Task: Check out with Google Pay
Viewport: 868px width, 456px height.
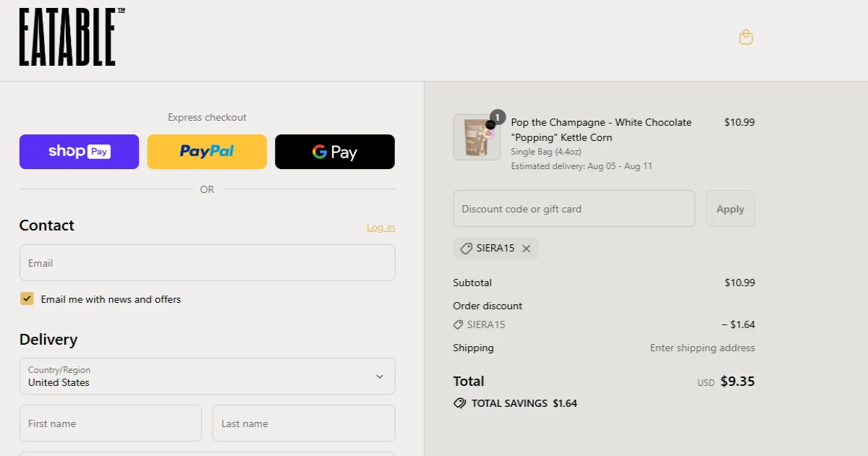Action: coord(335,152)
